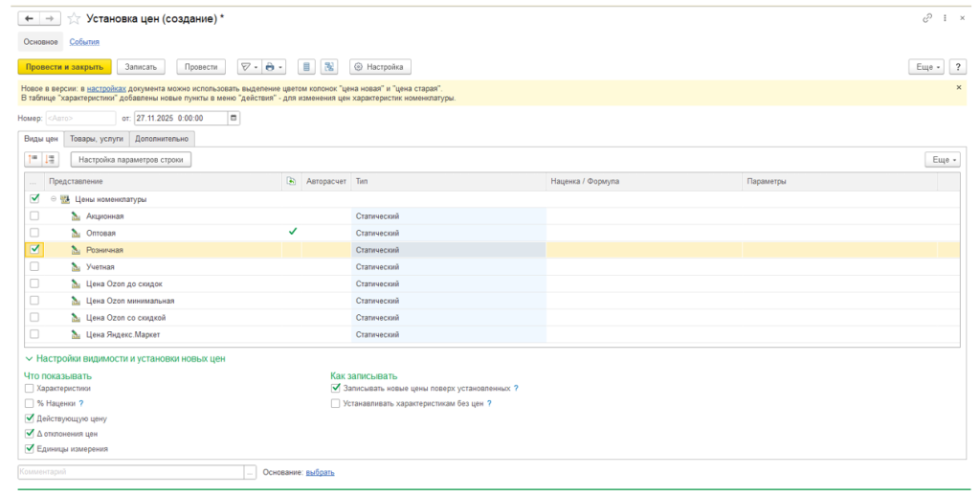980x497 pixels.
Task: Uncheck the Розничная price type checkbox
Action: (35, 249)
